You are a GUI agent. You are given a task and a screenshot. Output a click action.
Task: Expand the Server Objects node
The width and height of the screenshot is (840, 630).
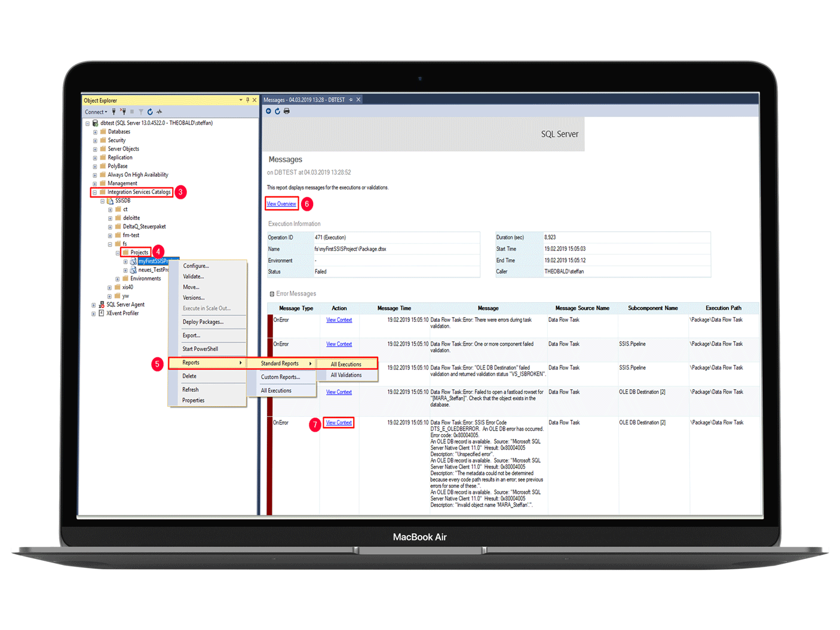(95, 149)
